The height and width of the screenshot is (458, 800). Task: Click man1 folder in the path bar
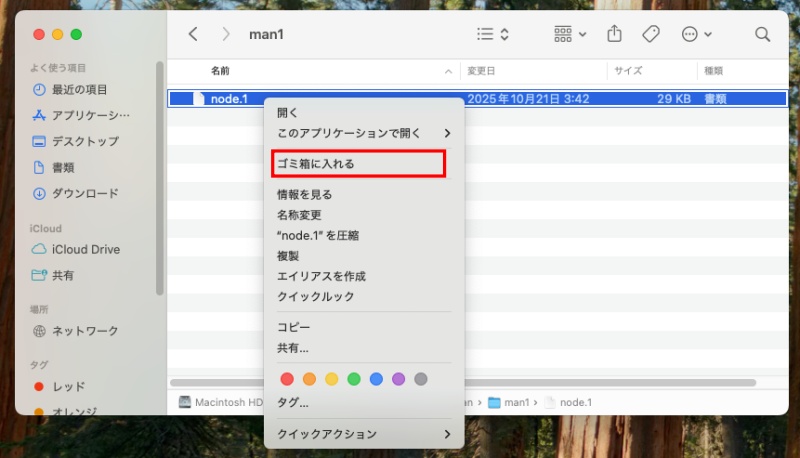pyautogui.click(x=516, y=402)
